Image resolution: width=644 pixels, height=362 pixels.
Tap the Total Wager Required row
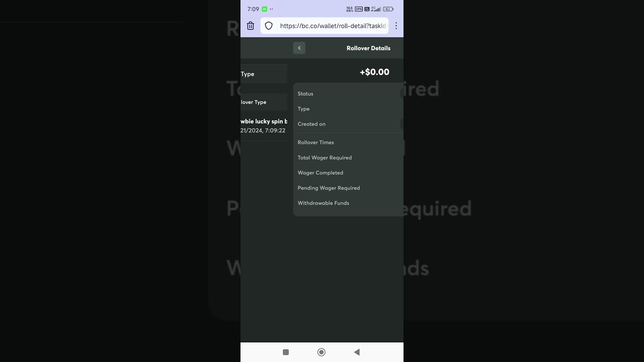(x=348, y=157)
